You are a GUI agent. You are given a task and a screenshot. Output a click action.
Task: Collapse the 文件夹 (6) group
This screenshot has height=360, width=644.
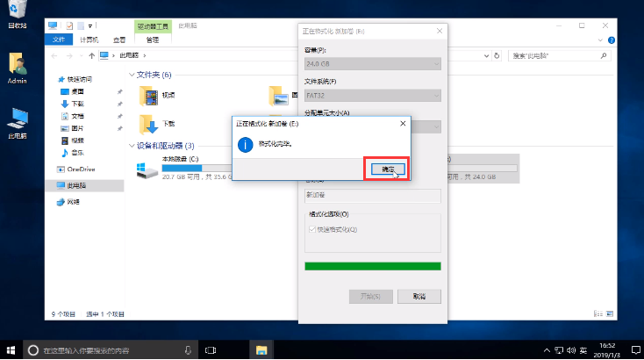(x=132, y=75)
